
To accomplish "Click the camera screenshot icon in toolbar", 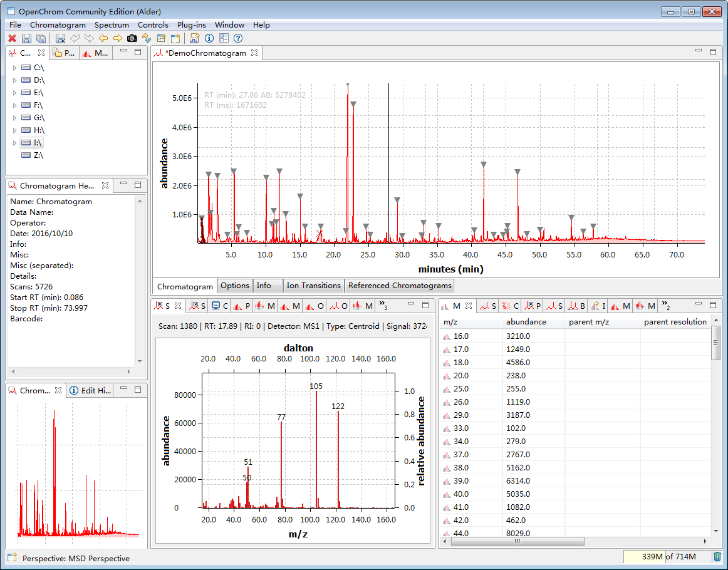I will click(132, 39).
